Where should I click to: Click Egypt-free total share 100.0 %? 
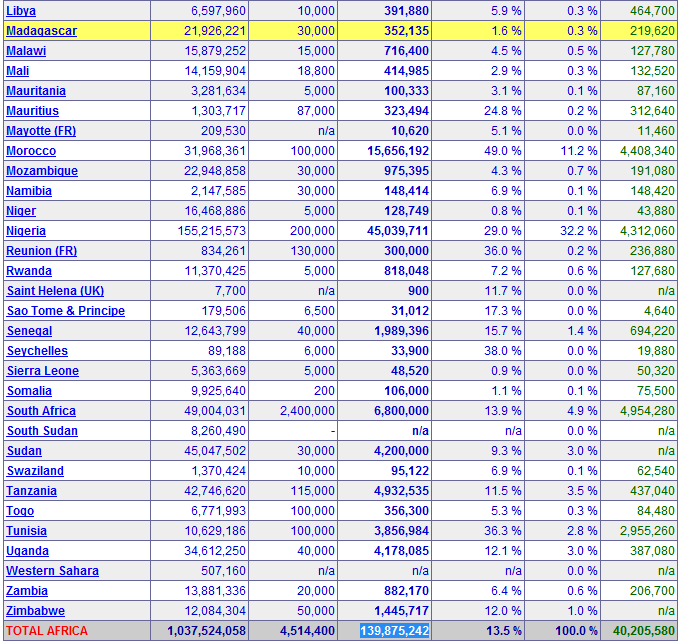(577, 630)
